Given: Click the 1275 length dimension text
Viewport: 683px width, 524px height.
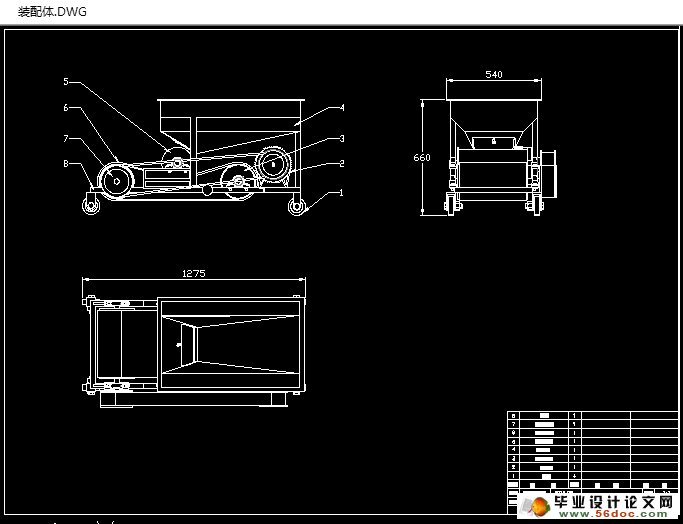Looking at the screenshot, I should tap(193, 273).
